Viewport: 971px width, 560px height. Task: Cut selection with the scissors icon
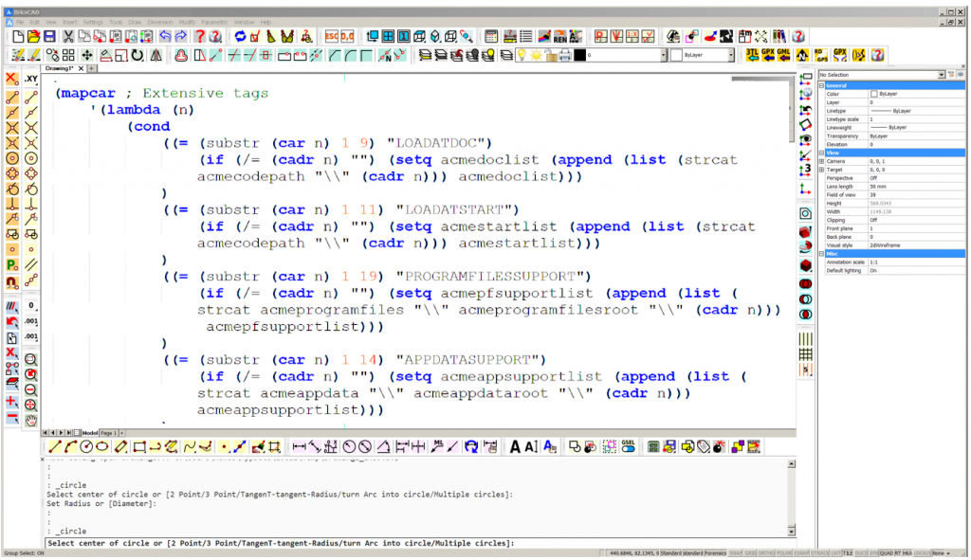pos(68,37)
